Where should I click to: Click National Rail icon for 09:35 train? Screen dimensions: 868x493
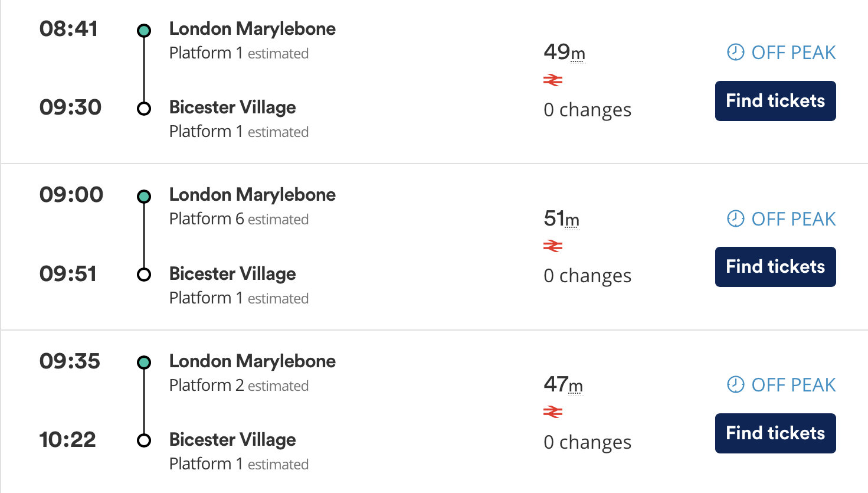[553, 412]
